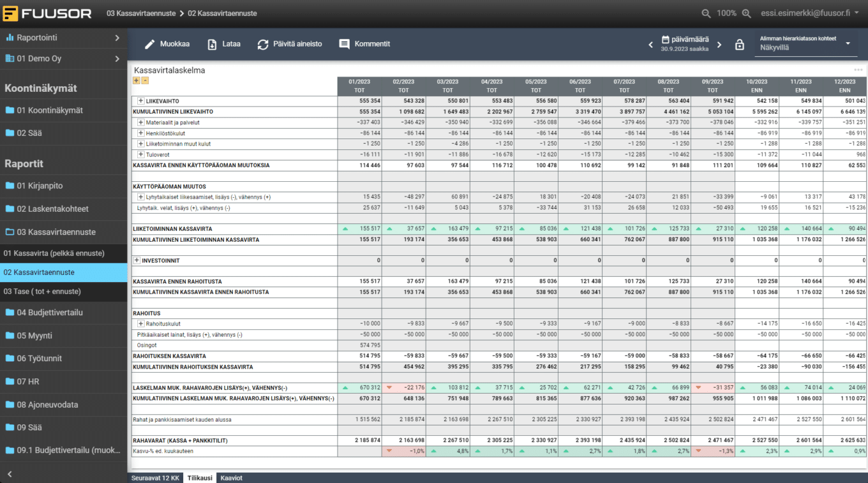Switch to Seuraavat 12 KK tab
The image size is (868, 483).
[x=156, y=478]
